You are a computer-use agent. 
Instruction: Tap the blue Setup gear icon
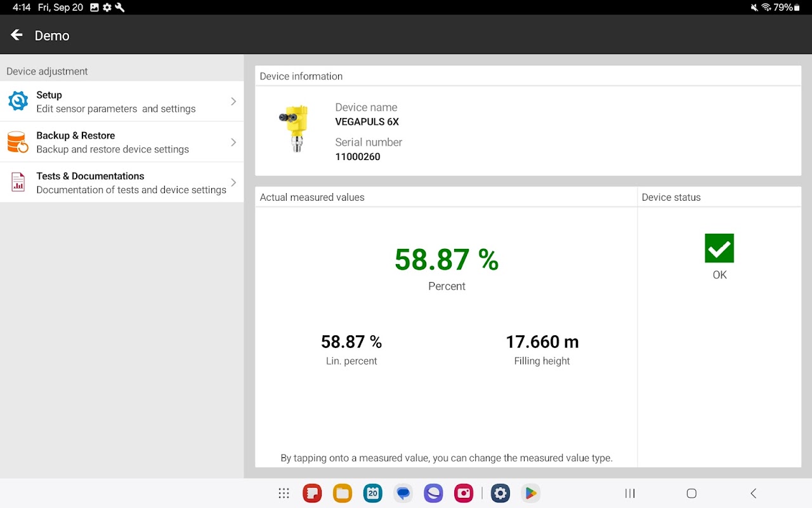(18, 102)
